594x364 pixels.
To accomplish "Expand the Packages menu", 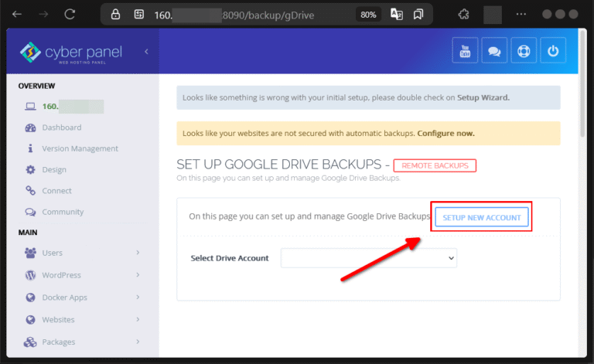I will click(x=82, y=342).
